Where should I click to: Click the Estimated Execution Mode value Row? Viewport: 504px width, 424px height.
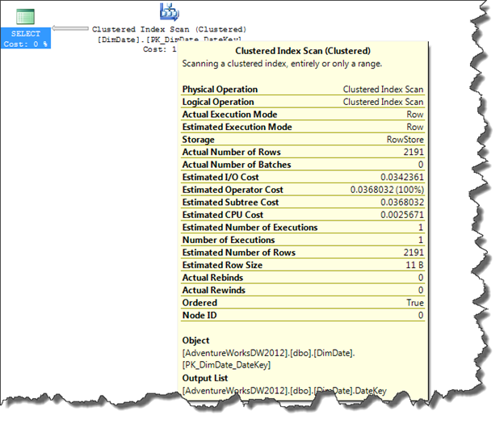coord(414,127)
